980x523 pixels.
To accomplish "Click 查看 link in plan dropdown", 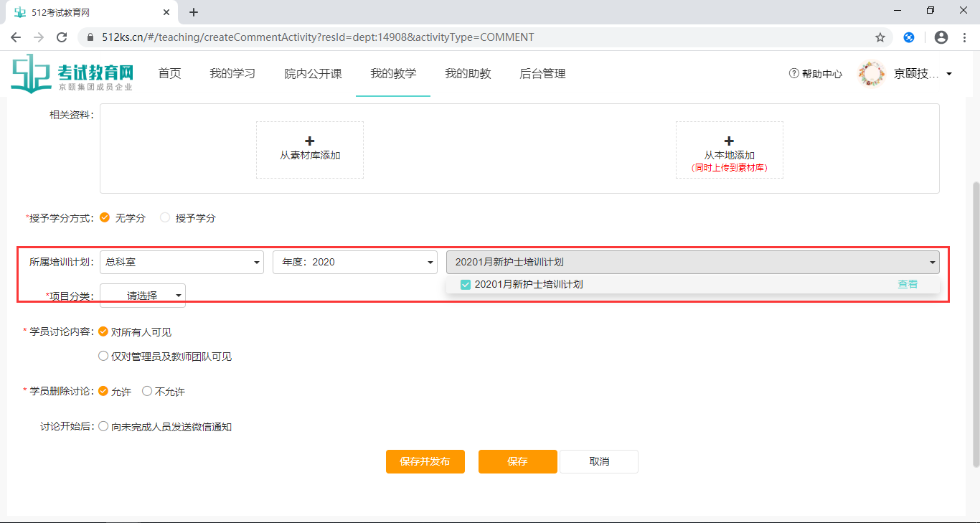I will (x=908, y=284).
